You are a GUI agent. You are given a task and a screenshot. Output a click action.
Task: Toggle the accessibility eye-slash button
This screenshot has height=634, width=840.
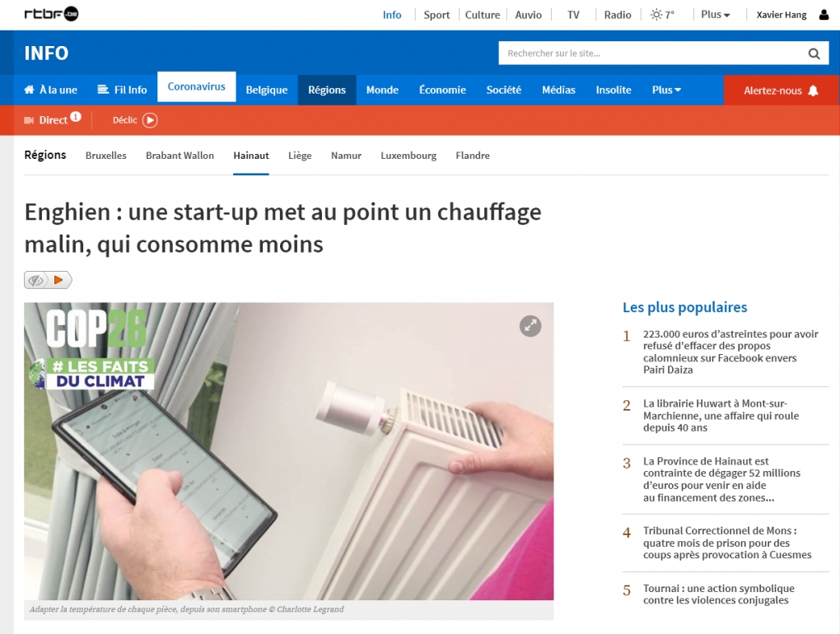point(36,280)
